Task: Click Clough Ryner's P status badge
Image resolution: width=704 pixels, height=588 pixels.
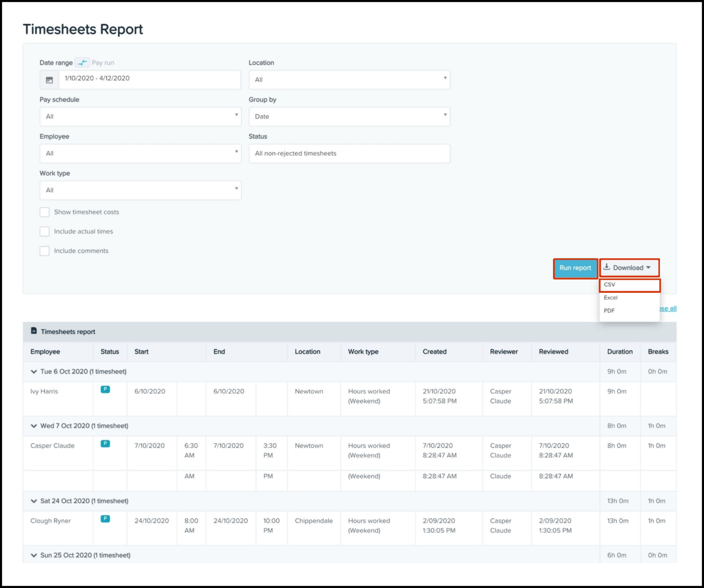Action: [x=105, y=519]
